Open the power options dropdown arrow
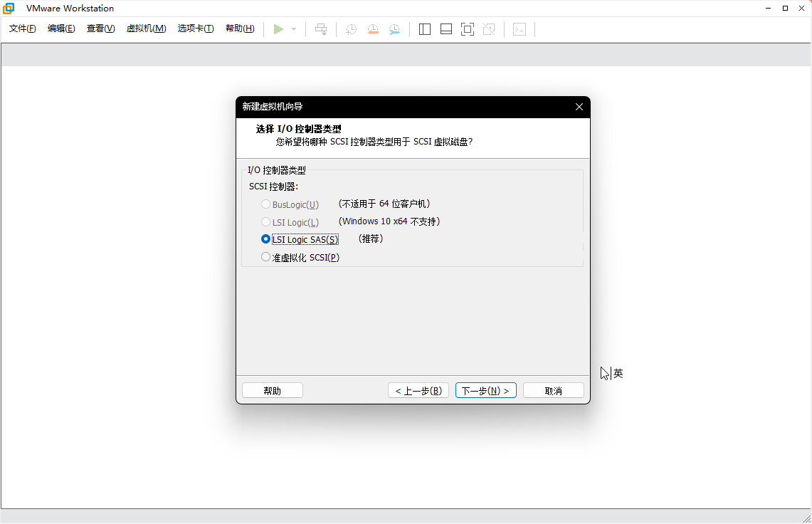Screen dimensions: 812x524 pyautogui.click(x=294, y=29)
